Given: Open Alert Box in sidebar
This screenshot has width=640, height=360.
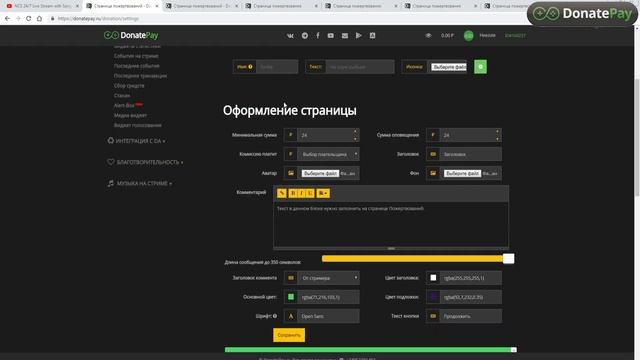Looking at the screenshot, I should [x=124, y=105].
